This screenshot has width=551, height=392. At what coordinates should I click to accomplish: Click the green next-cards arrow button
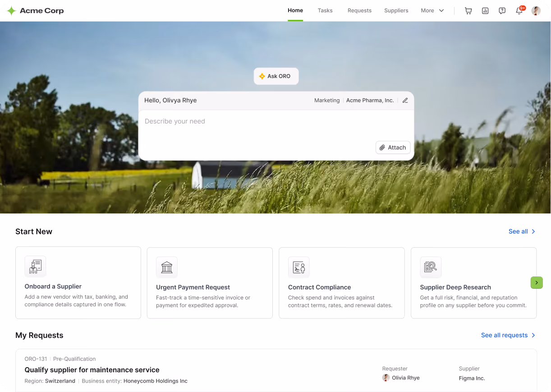tap(537, 283)
